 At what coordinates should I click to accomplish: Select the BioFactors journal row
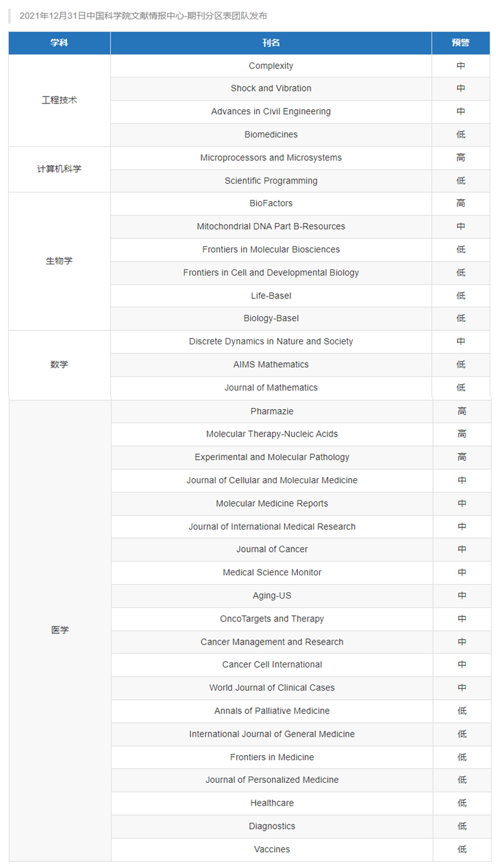(x=271, y=203)
